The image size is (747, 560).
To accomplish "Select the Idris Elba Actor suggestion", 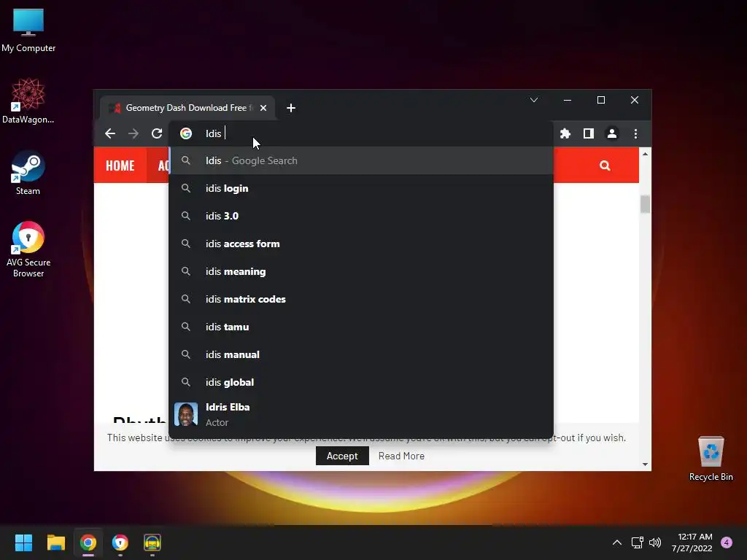I will (x=361, y=414).
